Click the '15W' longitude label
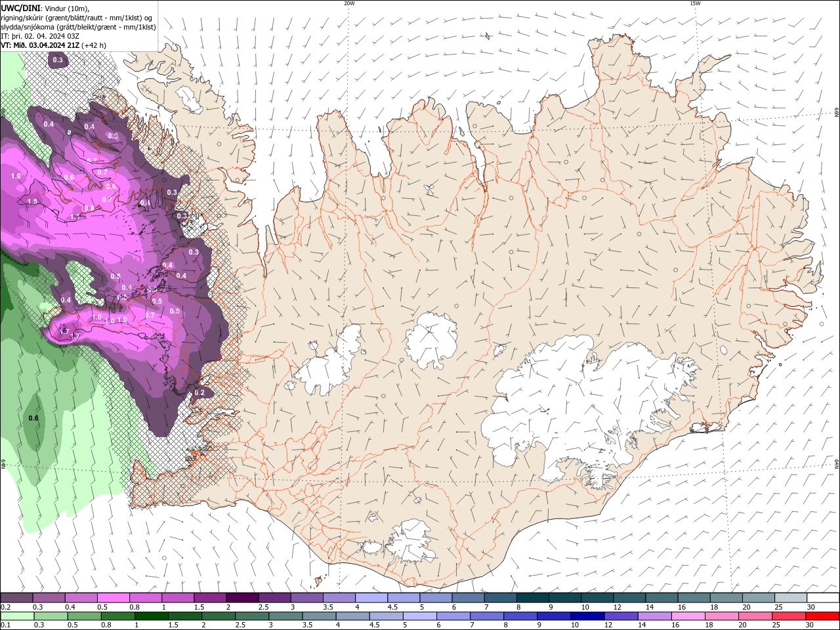840x630 pixels. 695,3
